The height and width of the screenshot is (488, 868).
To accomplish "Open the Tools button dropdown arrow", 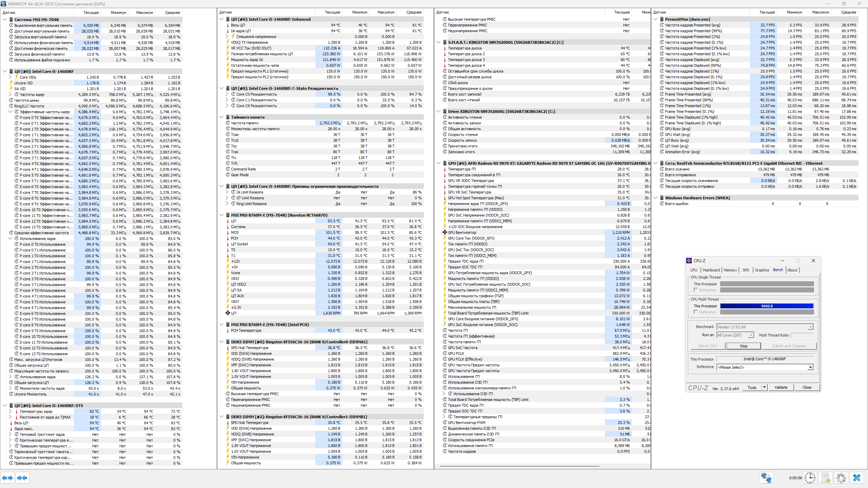I will tap(764, 387).
